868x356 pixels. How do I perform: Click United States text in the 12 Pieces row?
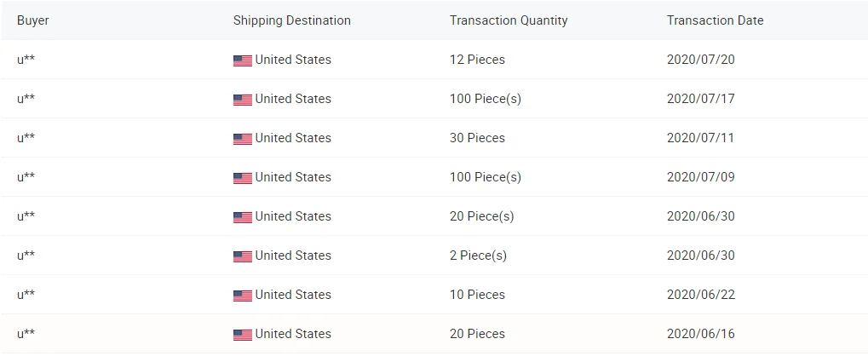(293, 60)
